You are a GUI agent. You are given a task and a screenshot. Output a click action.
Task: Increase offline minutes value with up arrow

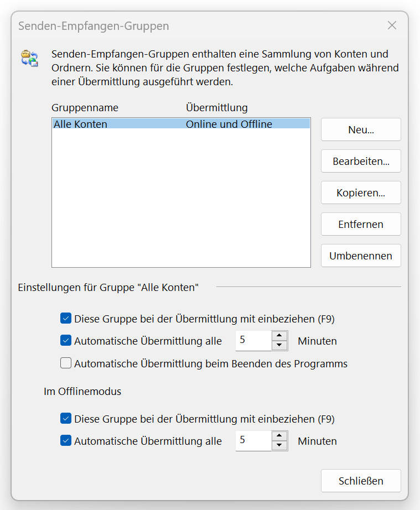click(x=280, y=436)
